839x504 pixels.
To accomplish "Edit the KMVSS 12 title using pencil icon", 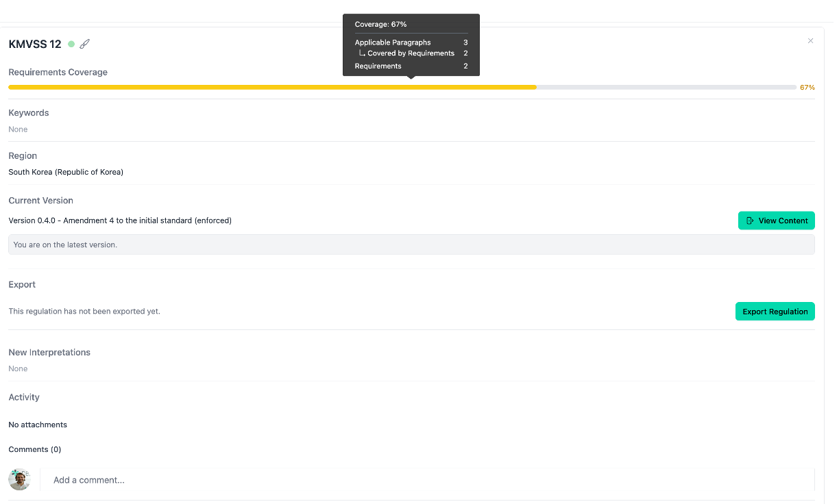I will (x=84, y=43).
